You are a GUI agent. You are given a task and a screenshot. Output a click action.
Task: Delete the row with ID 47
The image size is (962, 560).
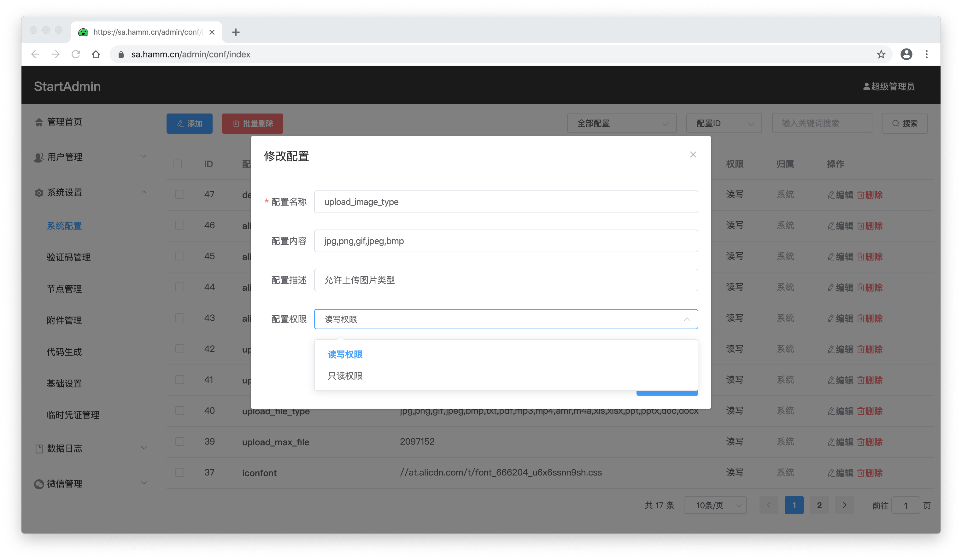click(x=870, y=195)
